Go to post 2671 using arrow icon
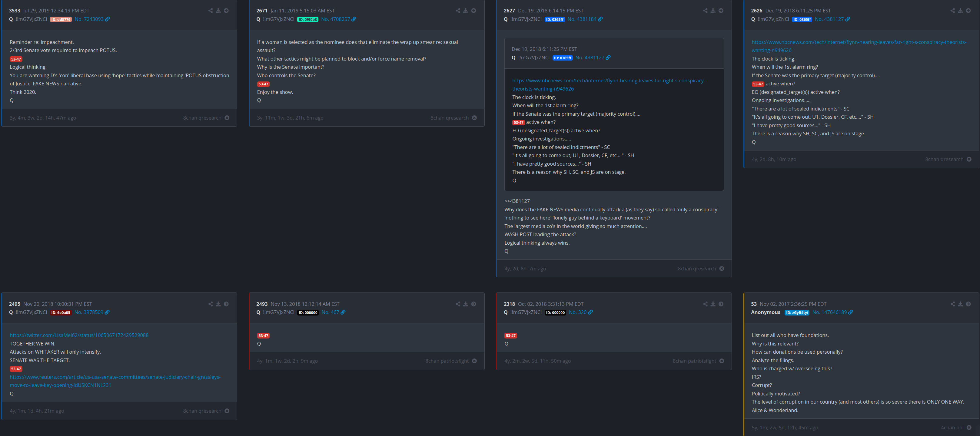The width and height of the screenshot is (980, 436). (x=473, y=11)
